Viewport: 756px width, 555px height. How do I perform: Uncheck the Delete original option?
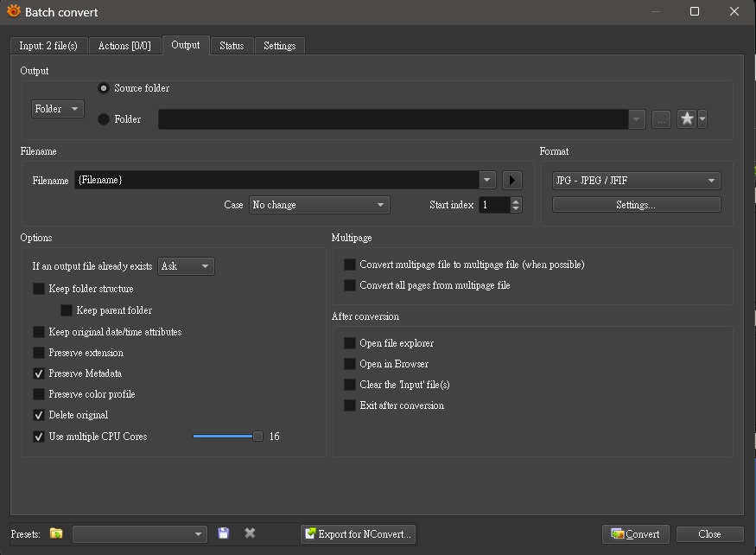[39, 415]
